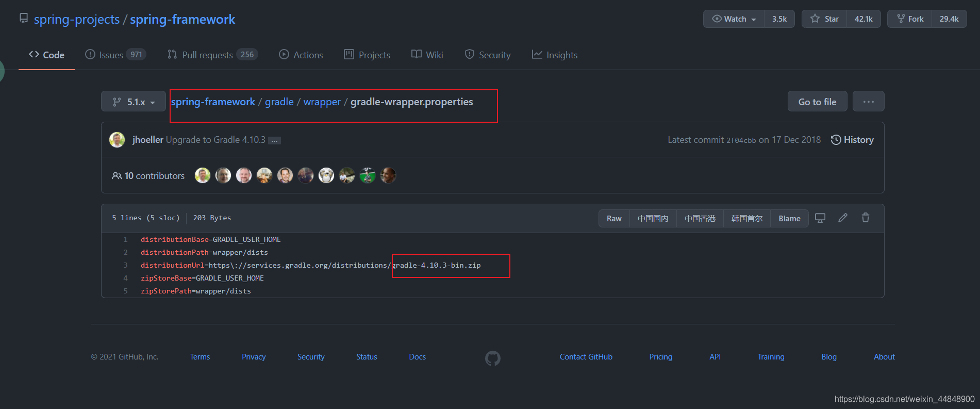
Task: Open the Blame view
Action: [x=789, y=219]
